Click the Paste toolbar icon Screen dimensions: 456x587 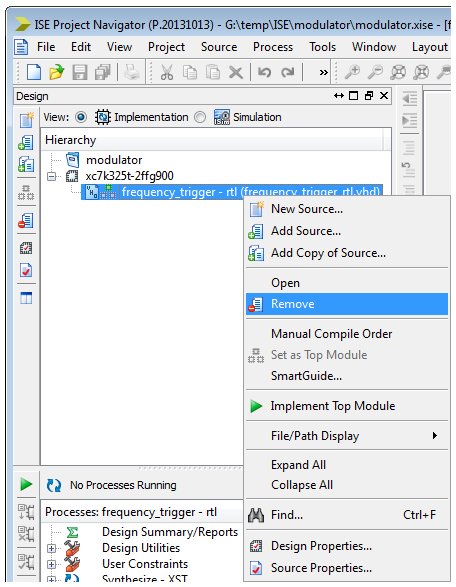213,72
